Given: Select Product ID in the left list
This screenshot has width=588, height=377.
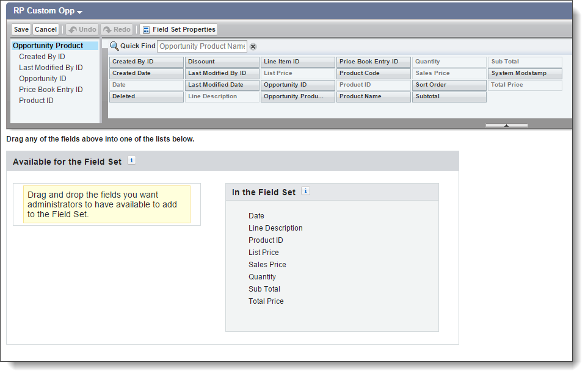Looking at the screenshot, I should click(37, 101).
